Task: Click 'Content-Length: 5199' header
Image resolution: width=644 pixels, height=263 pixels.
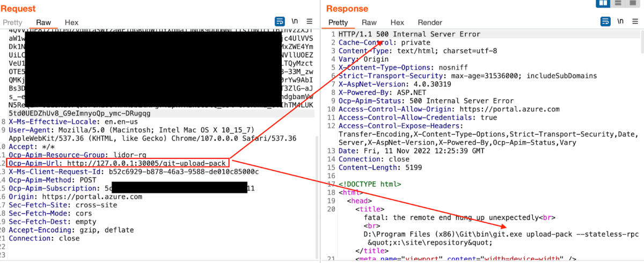Action: [x=380, y=168]
